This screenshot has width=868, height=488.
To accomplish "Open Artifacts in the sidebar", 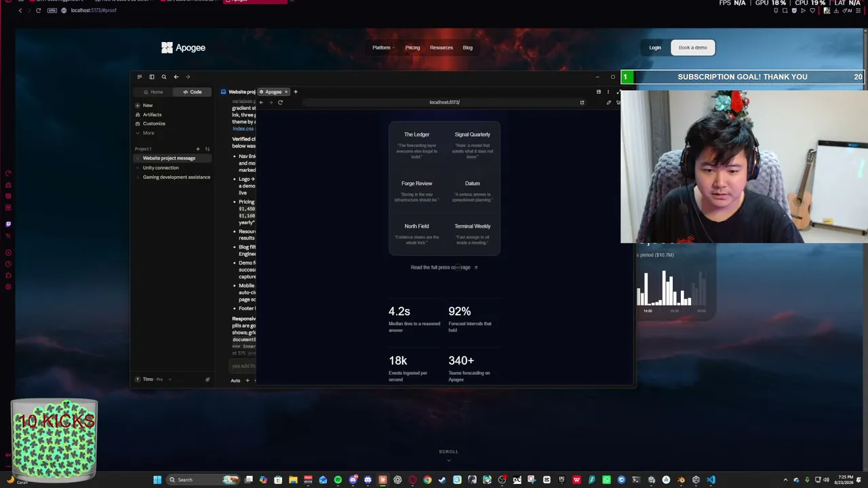I will click(x=152, y=115).
